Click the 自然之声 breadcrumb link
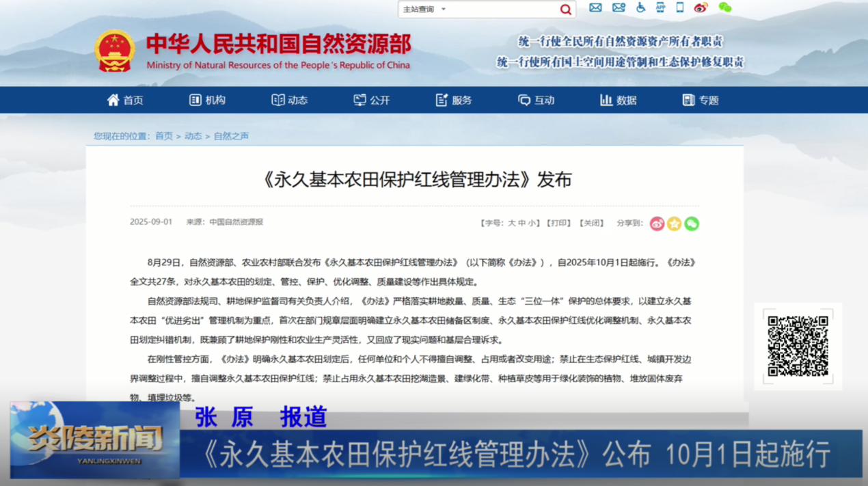 (x=231, y=136)
